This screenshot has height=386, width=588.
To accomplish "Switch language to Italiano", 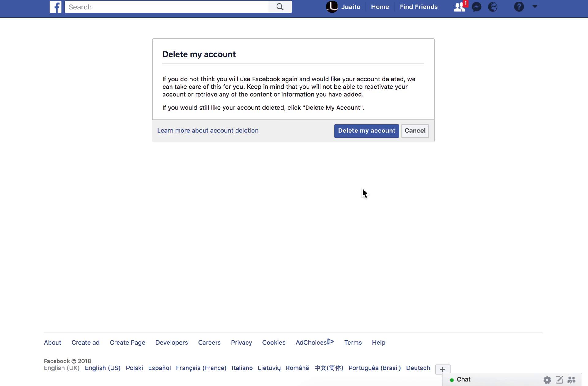I will pyautogui.click(x=242, y=368).
